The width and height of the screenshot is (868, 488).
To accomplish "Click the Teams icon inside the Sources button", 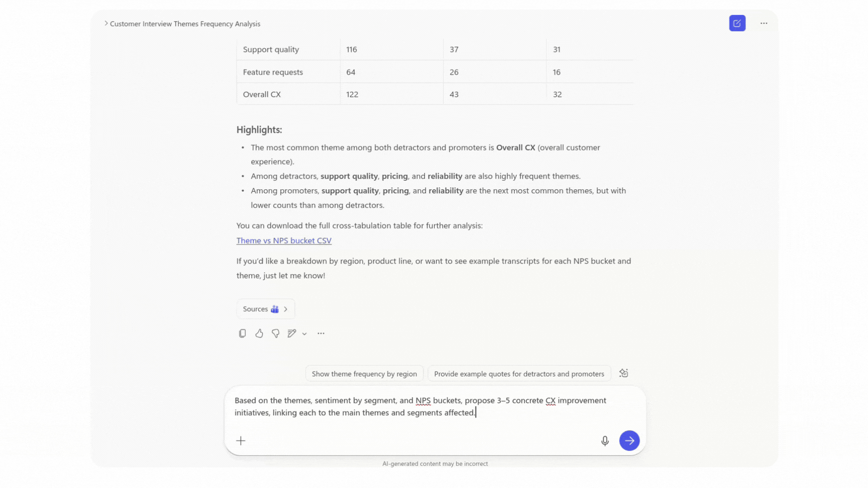I will pyautogui.click(x=274, y=309).
